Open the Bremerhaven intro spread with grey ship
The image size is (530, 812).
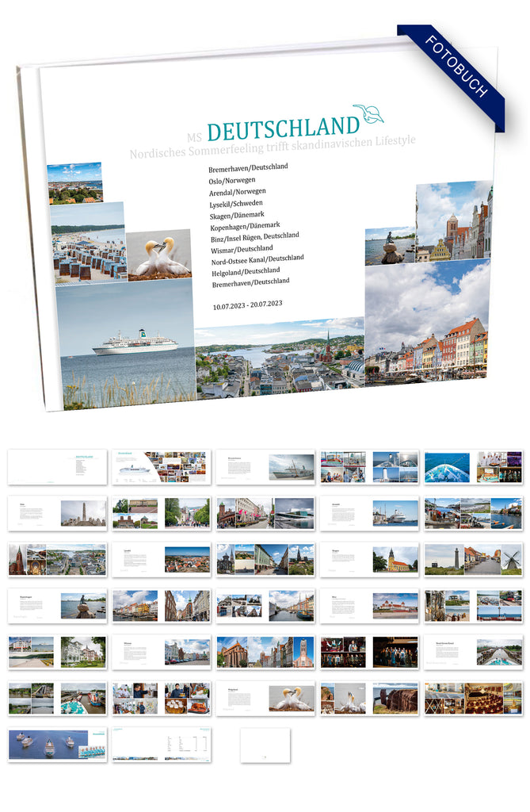pyautogui.click(x=265, y=467)
